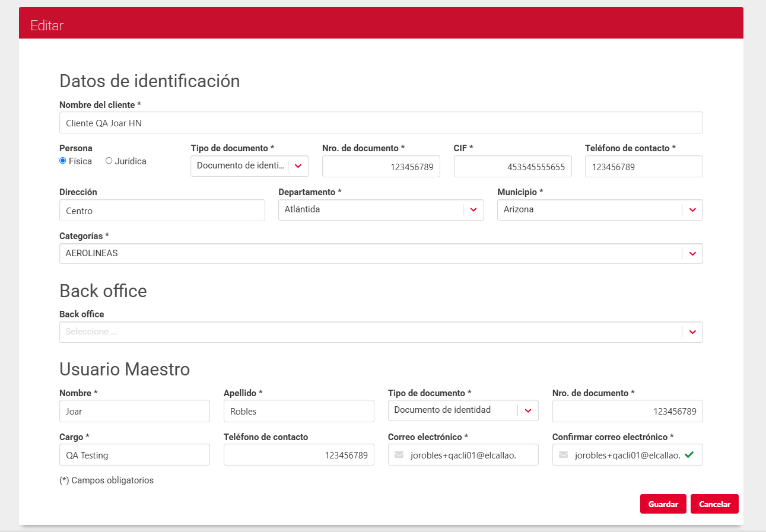Click the Apellido field containing Robles
Image resolution: width=766 pixels, height=532 pixels.
click(298, 411)
